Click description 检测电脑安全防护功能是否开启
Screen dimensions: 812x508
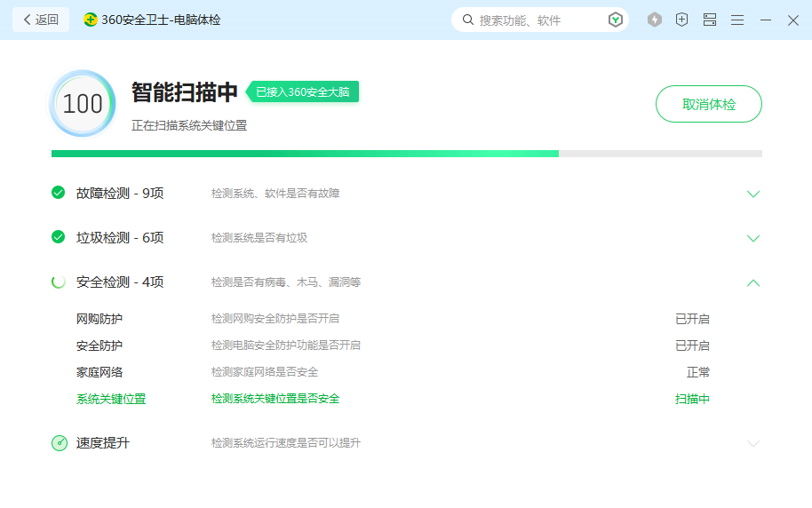click(286, 345)
